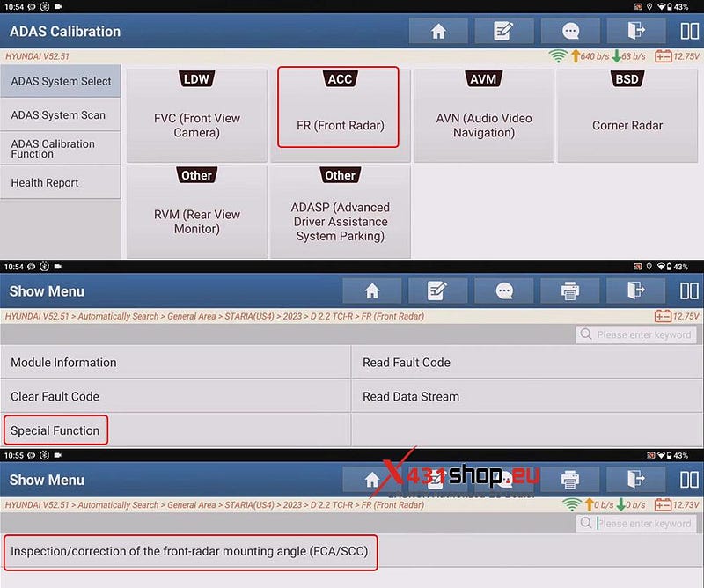Viewport: 704px width, 588px height.
Task: Open note/edit icon in ADAS Calibration header
Action: click(x=503, y=31)
